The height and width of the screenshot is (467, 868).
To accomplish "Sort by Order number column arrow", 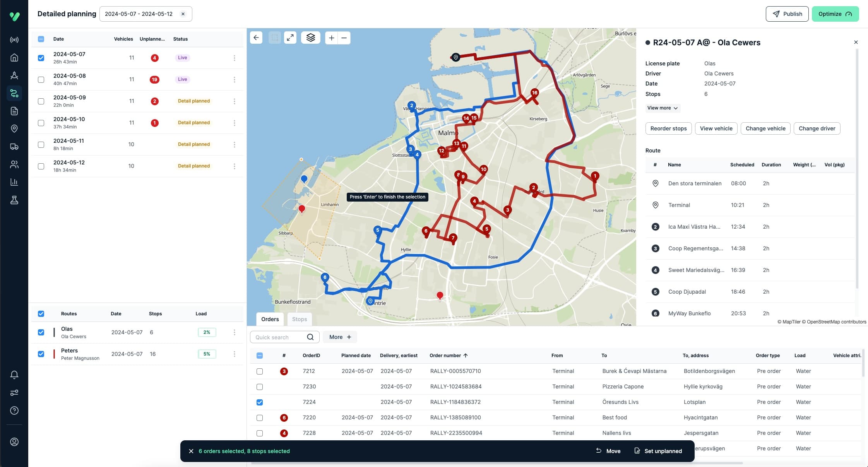I will (466, 355).
